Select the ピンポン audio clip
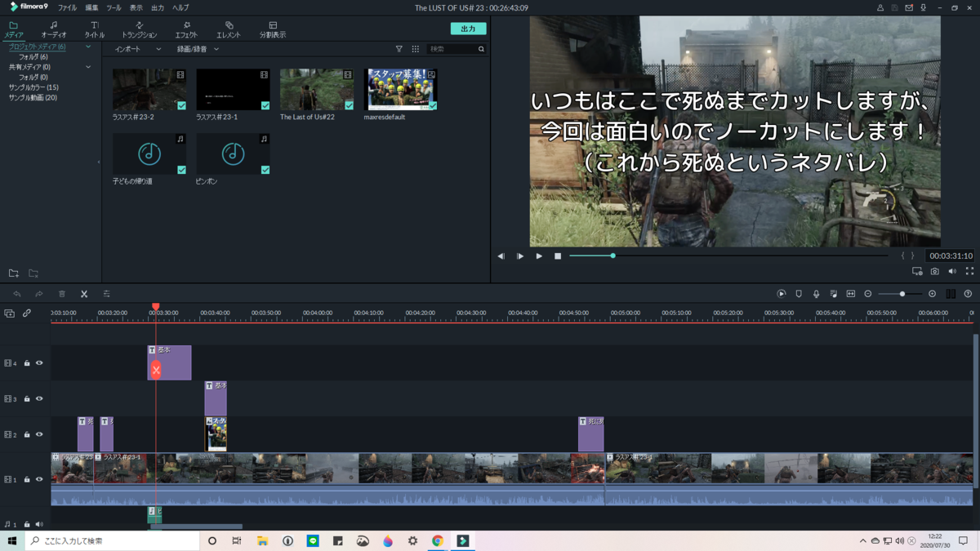This screenshot has width=980, height=551. coord(233,153)
